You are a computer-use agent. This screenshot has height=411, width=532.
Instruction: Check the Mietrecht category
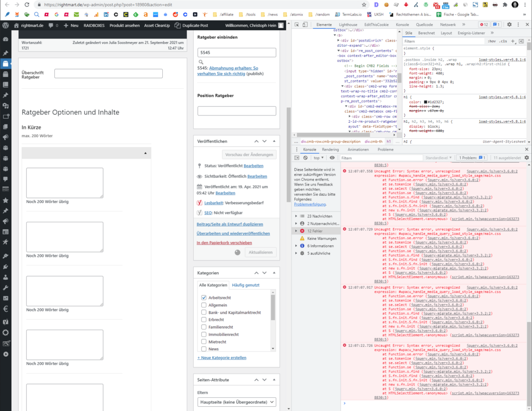[204, 341]
